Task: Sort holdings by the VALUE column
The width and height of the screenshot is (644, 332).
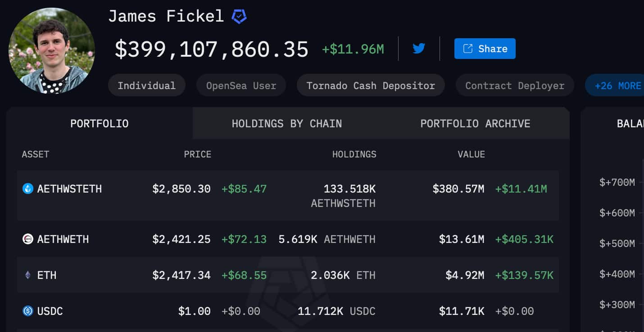Action: point(471,154)
